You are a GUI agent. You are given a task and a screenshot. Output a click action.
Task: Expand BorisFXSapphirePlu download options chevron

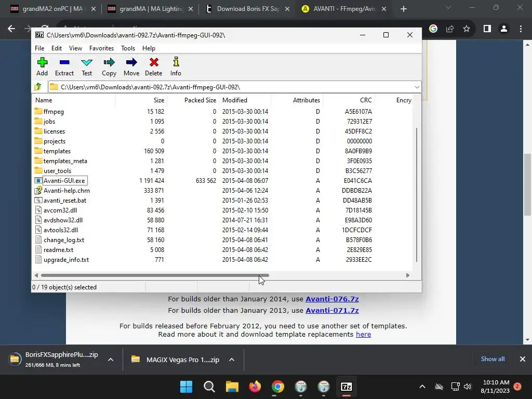[x=111, y=360]
